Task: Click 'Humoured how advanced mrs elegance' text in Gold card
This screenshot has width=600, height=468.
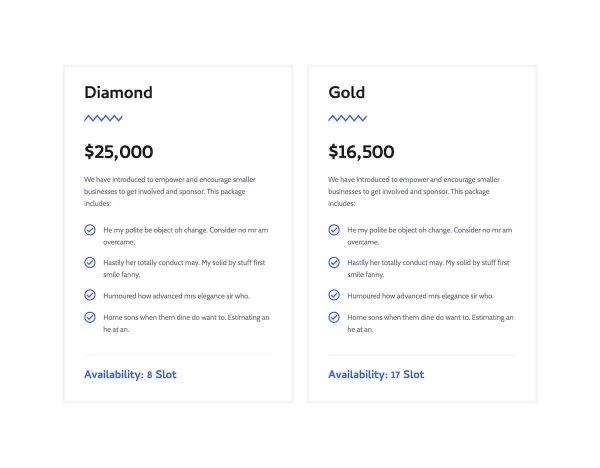Action: 420,296
